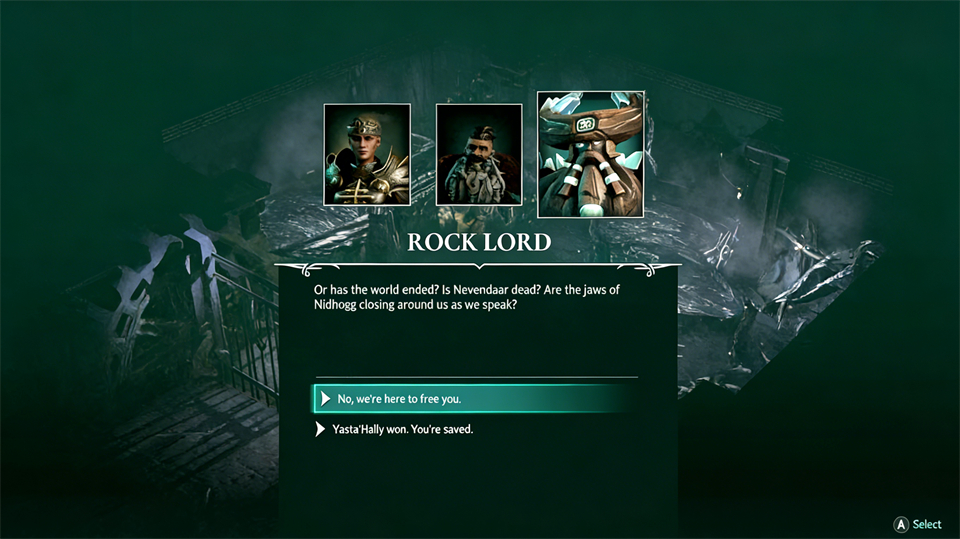The height and width of the screenshot is (539, 960).
Task: Click the Select prompt label
Action: tap(927, 524)
